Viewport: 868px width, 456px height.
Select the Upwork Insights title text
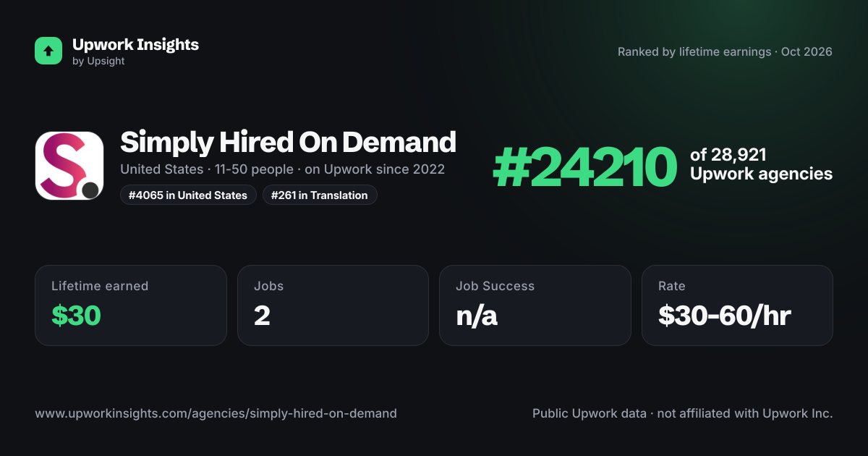point(135,44)
